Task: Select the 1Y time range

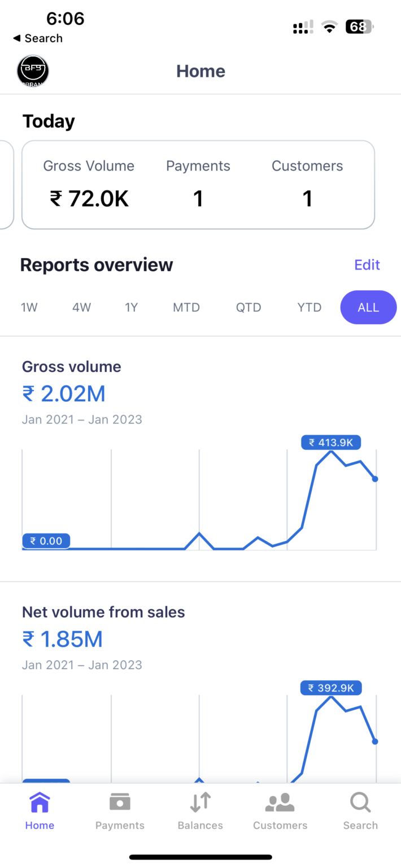Action: click(x=131, y=307)
